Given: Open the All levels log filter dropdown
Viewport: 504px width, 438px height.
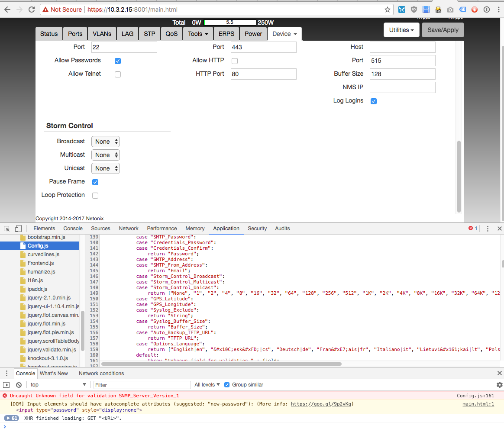Looking at the screenshot, I should click(207, 385).
